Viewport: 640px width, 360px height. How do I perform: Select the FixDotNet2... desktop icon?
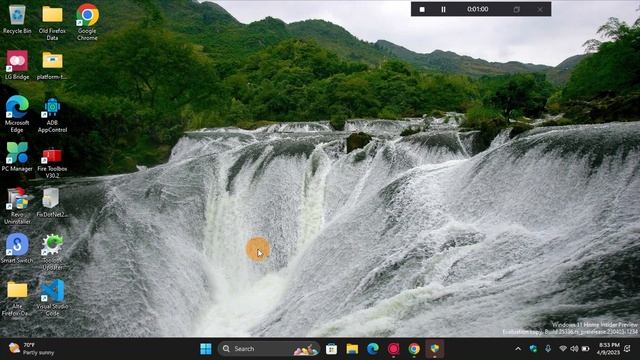[x=51, y=202]
